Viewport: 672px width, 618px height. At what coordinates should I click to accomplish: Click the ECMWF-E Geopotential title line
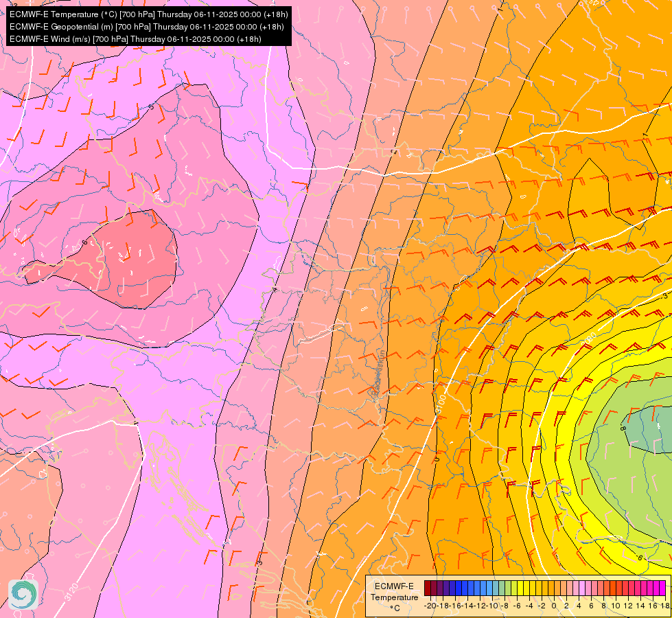tap(147, 27)
